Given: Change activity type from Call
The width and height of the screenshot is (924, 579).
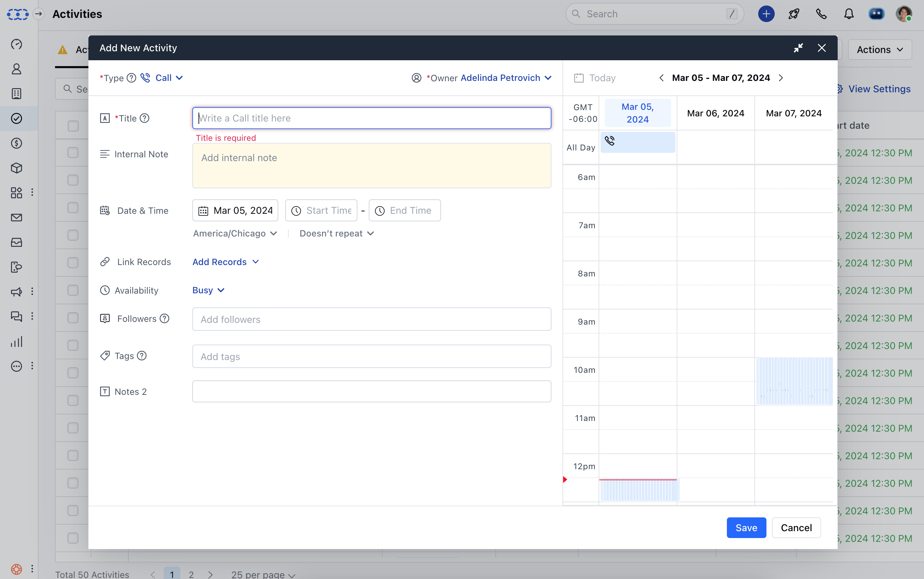Looking at the screenshot, I should click(x=167, y=78).
